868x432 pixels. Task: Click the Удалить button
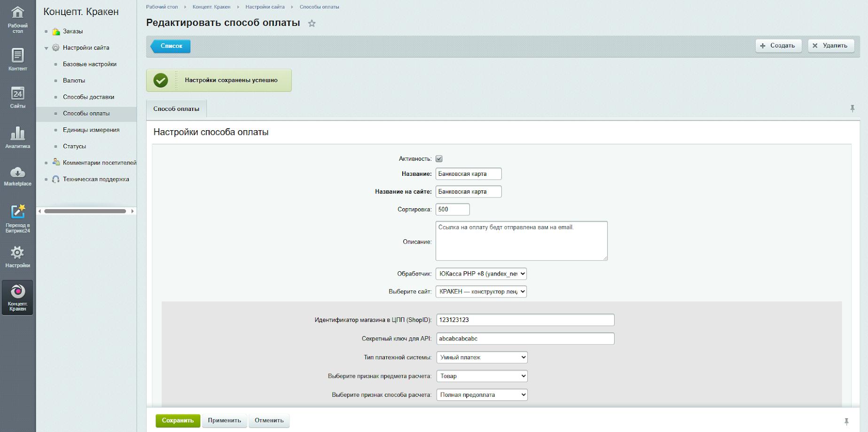pos(830,46)
